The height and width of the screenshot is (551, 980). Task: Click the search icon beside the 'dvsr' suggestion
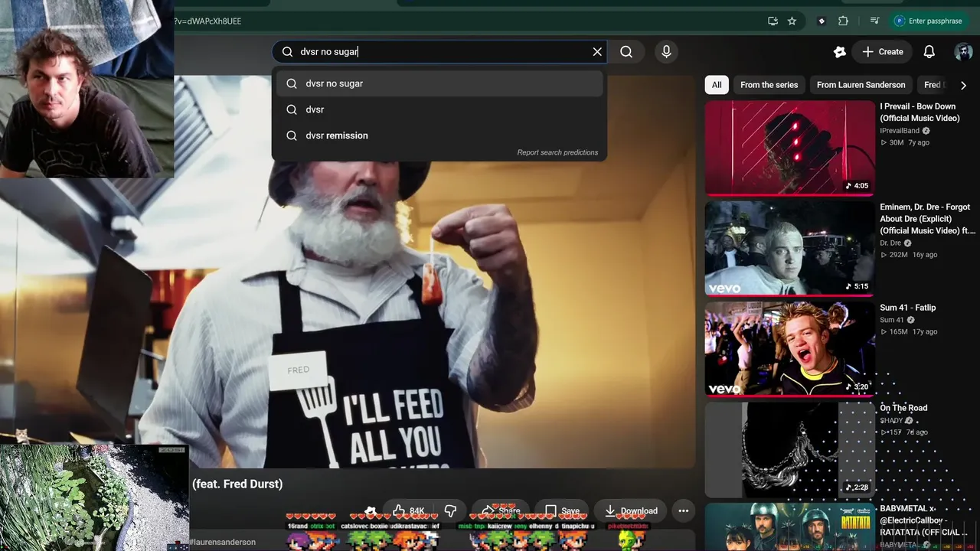click(x=292, y=109)
